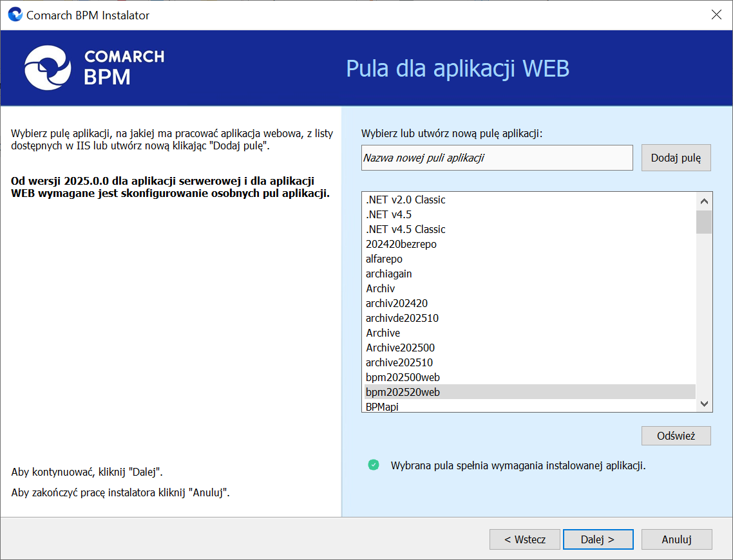
Task: Focus the new application pool name field
Action: pos(497,158)
